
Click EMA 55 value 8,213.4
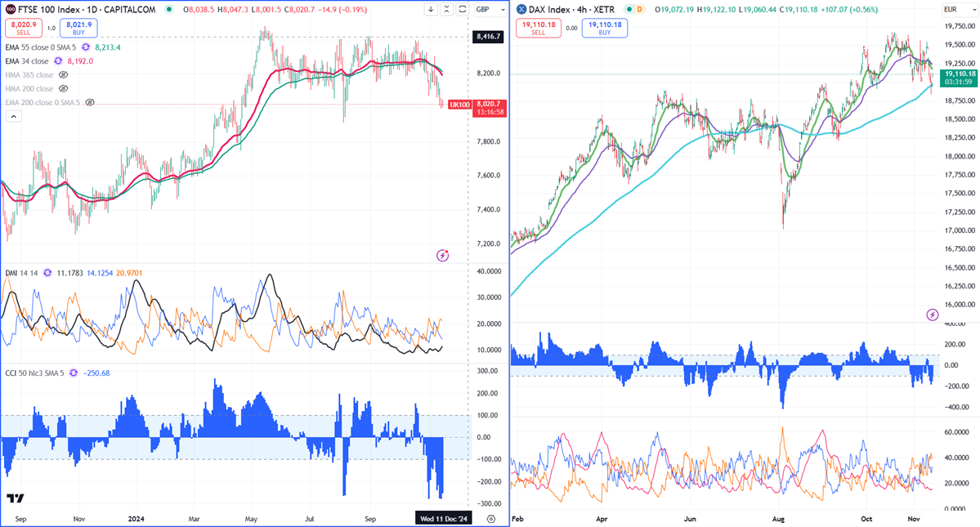[108, 47]
